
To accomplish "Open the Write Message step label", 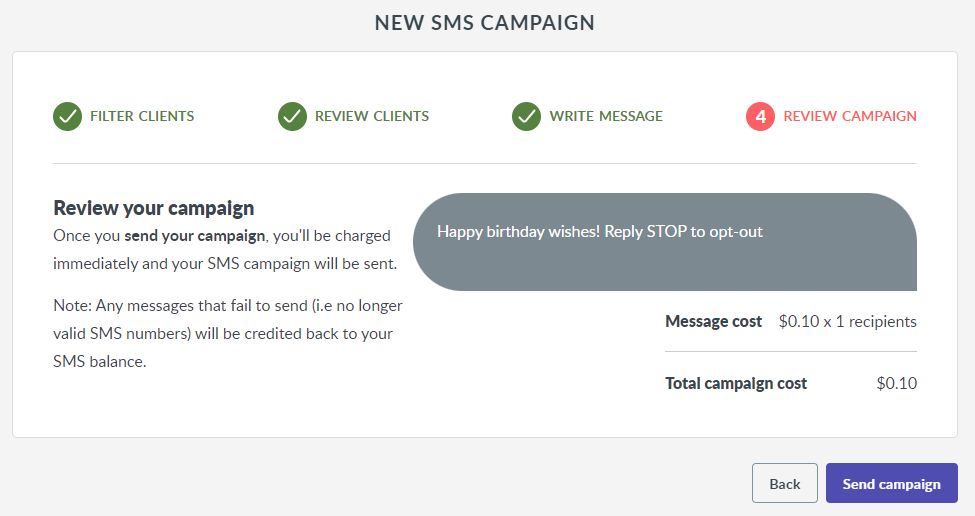I will click(606, 116).
